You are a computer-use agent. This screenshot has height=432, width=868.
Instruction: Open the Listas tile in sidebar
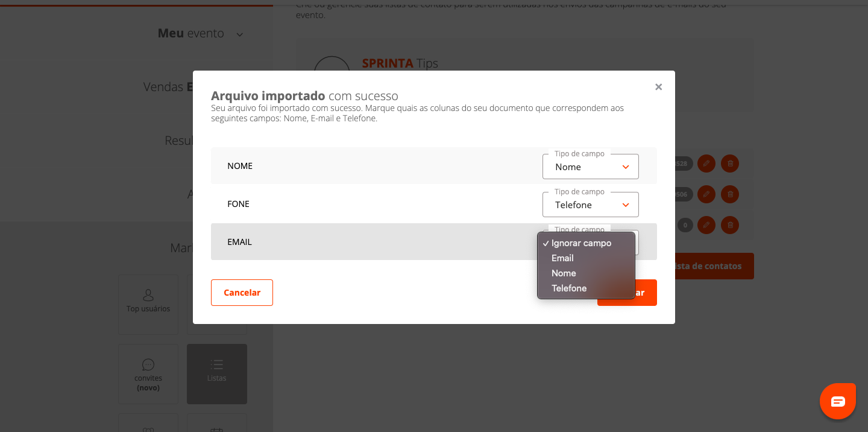[217, 374]
